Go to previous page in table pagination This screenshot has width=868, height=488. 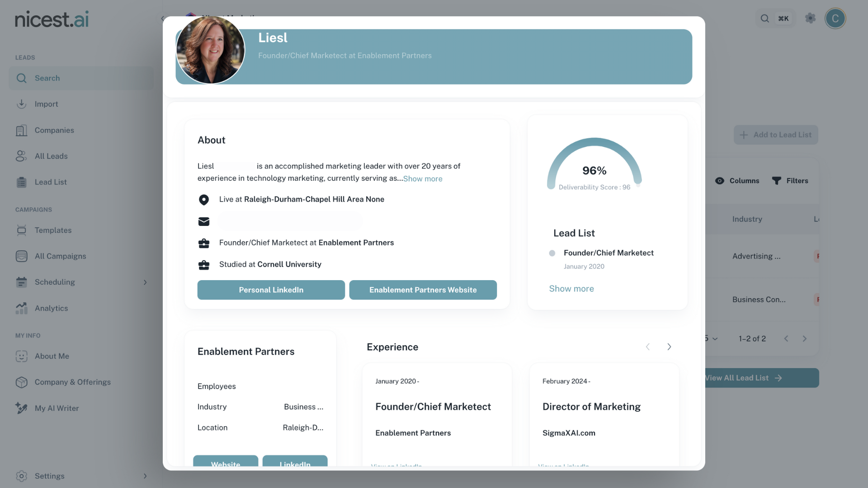[786, 339]
